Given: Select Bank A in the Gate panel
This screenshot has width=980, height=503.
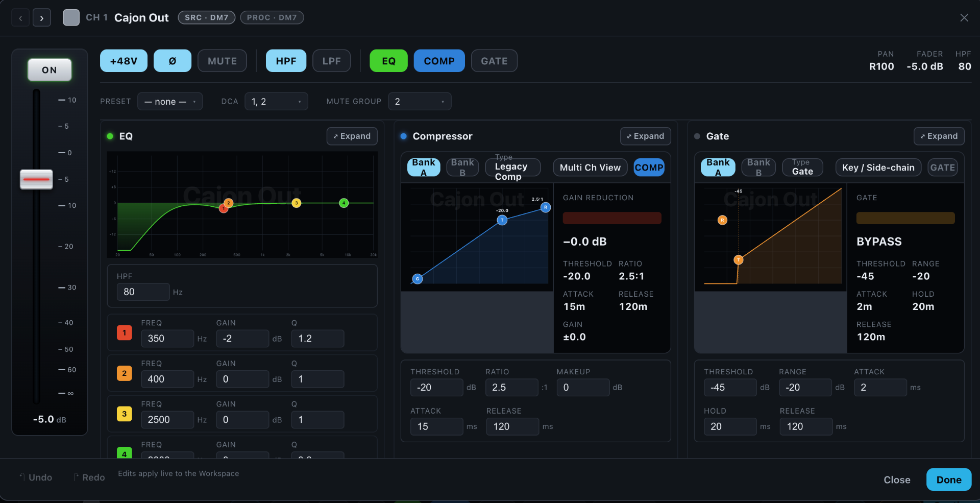Looking at the screenshot, I should pos(718,167).
